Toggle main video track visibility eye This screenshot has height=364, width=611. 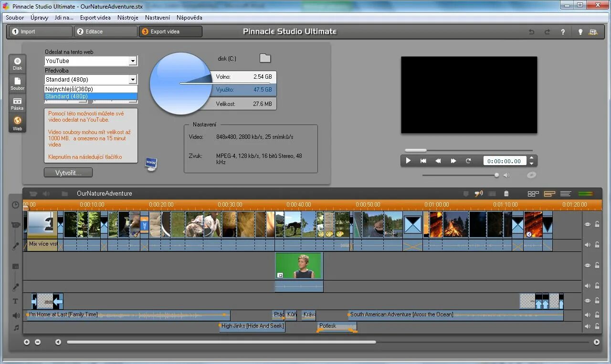pyautogui.click(x=588, y=224)
